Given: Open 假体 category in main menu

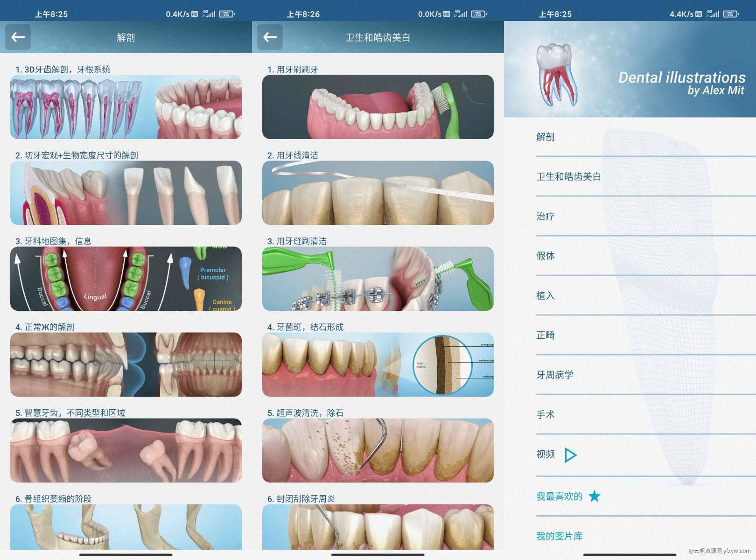Looking at the screenshot, I should (646, 256).
